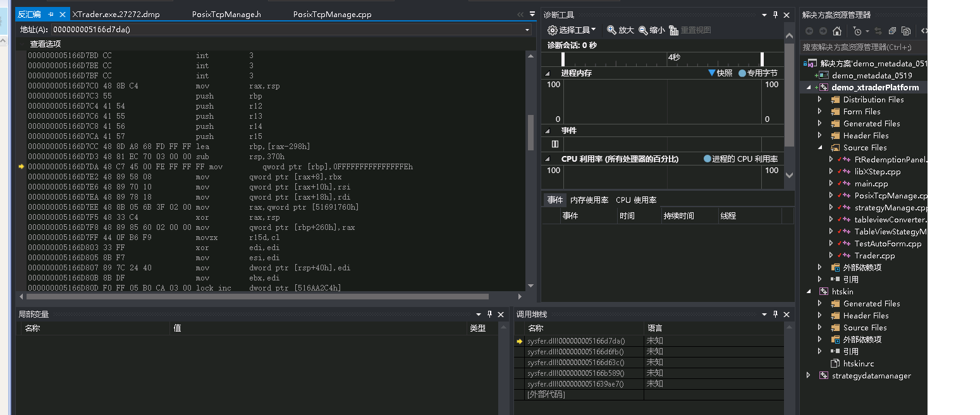The image size is (980, 415).
Task: Switch to the PosixTcpManage.cpp editor tab
Action: (x=332, y=14)
